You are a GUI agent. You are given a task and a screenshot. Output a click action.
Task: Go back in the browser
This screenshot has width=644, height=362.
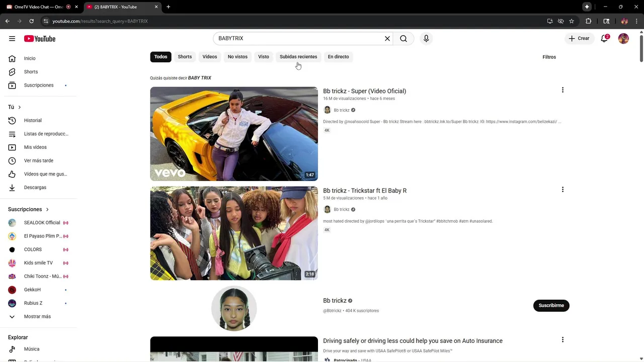click(x=7, y=21)
